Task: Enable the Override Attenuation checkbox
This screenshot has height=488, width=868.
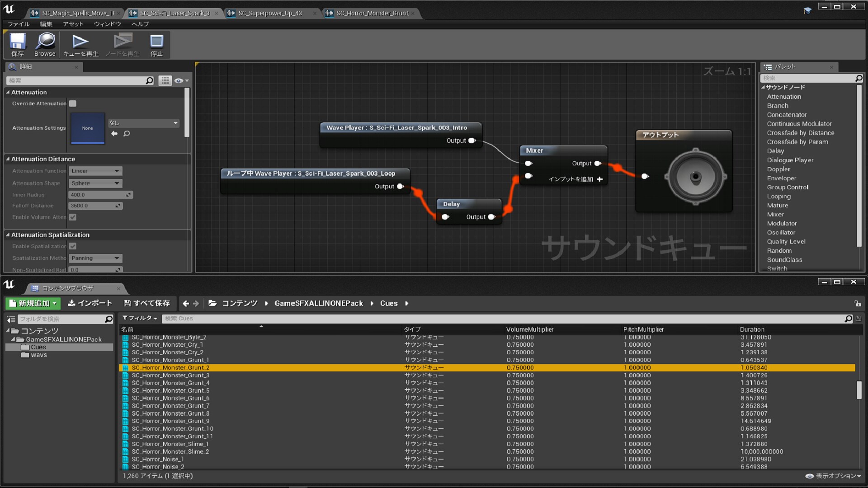Action: (73, 103)
